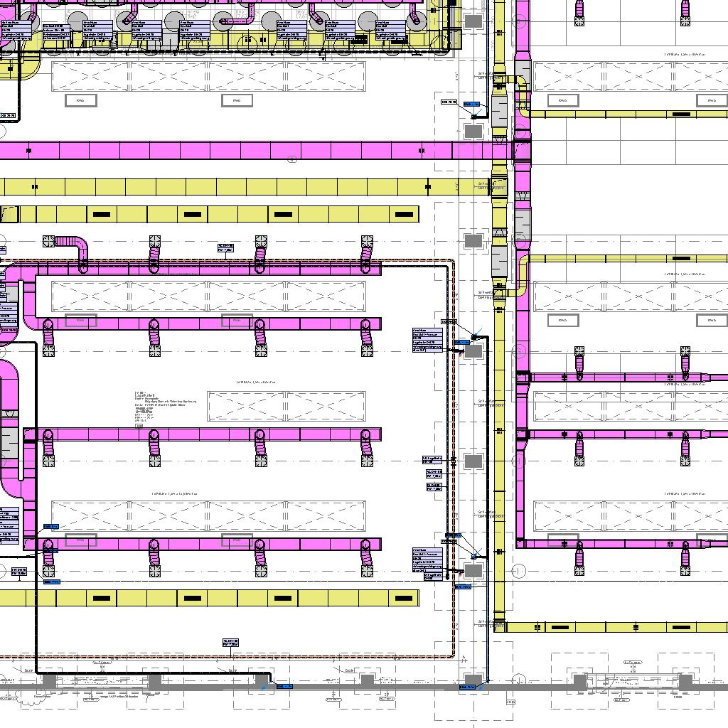Select the NL tag between the upper flex ducts
The height and width of the screenshot is (728, 728).
[x=225, y=247]
